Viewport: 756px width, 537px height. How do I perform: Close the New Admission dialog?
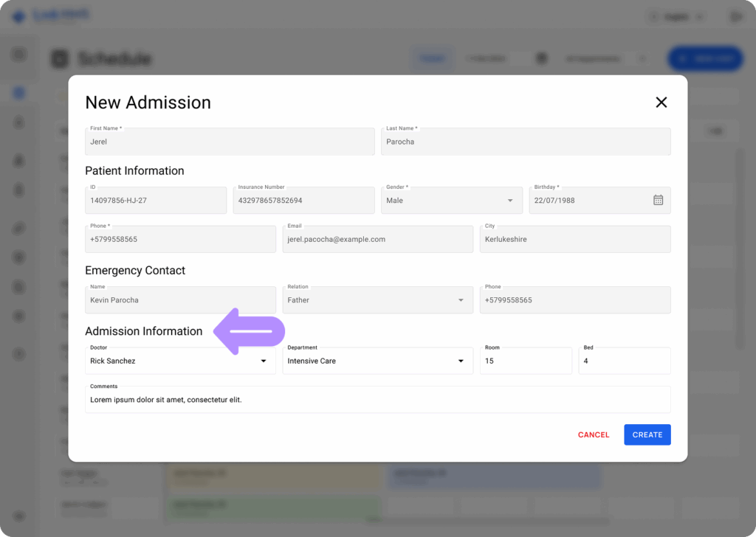[x=661, y=102]
